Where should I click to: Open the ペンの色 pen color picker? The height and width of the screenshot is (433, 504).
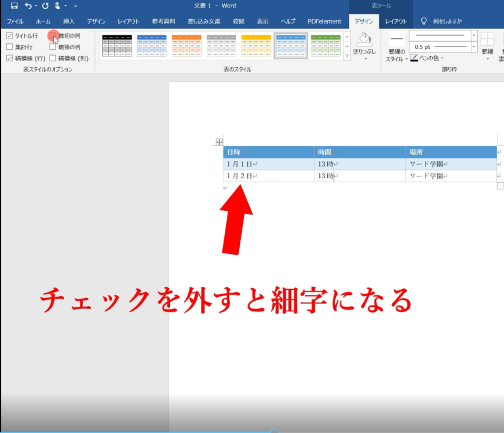(427, 58)
